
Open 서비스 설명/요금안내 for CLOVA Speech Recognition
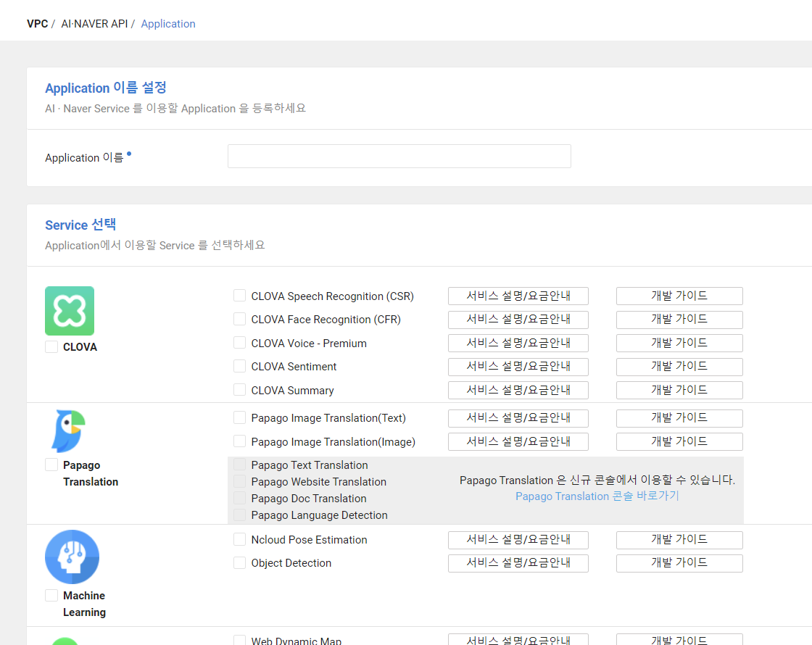518,296
